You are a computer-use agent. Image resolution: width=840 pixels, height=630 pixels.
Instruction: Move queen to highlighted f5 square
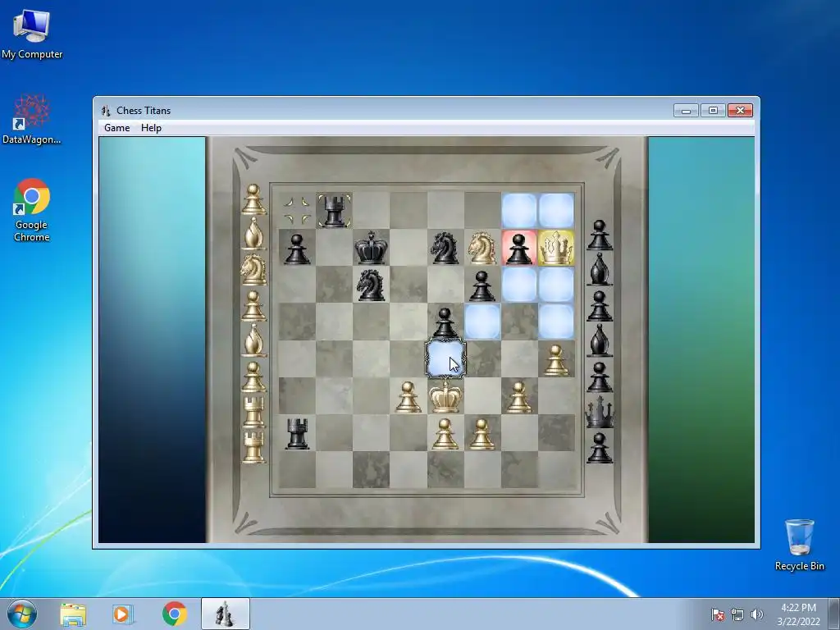[x=482, y=322]
